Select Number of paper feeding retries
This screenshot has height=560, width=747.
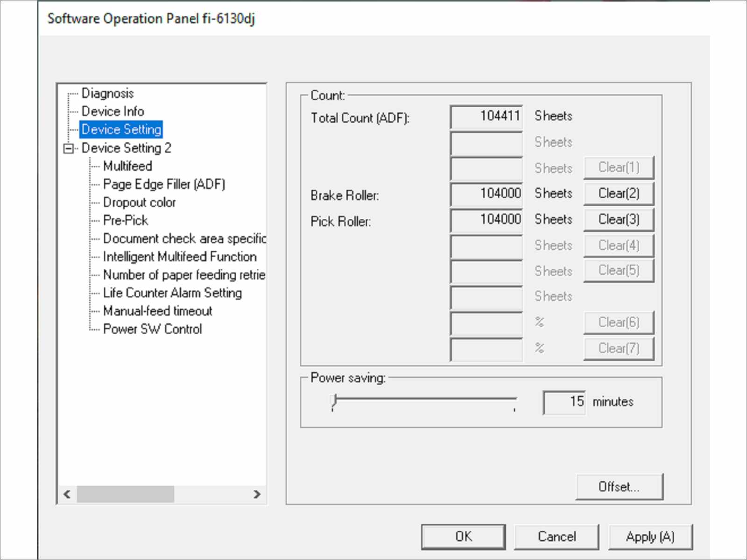pos(184,275)
